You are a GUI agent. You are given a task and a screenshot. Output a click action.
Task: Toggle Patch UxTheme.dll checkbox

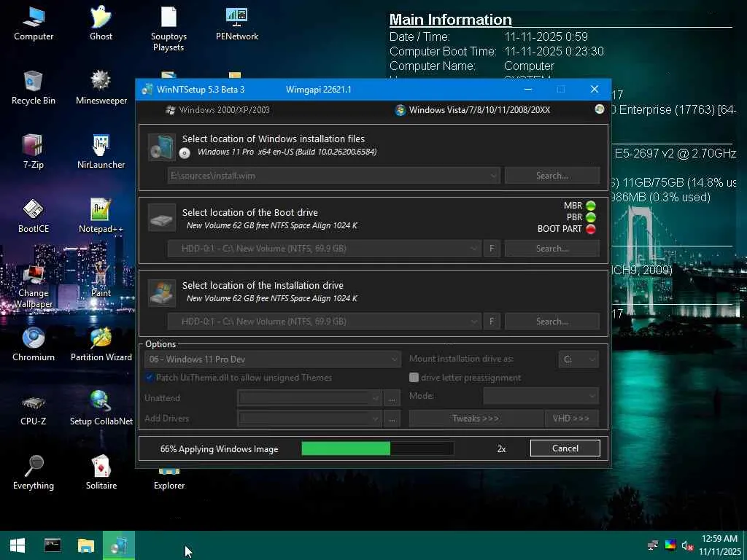(x=149, y=378)
